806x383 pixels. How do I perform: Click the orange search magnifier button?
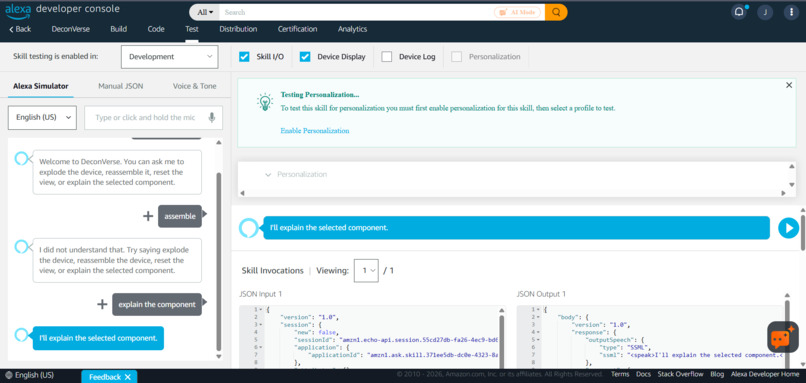[x=556, y=12]
